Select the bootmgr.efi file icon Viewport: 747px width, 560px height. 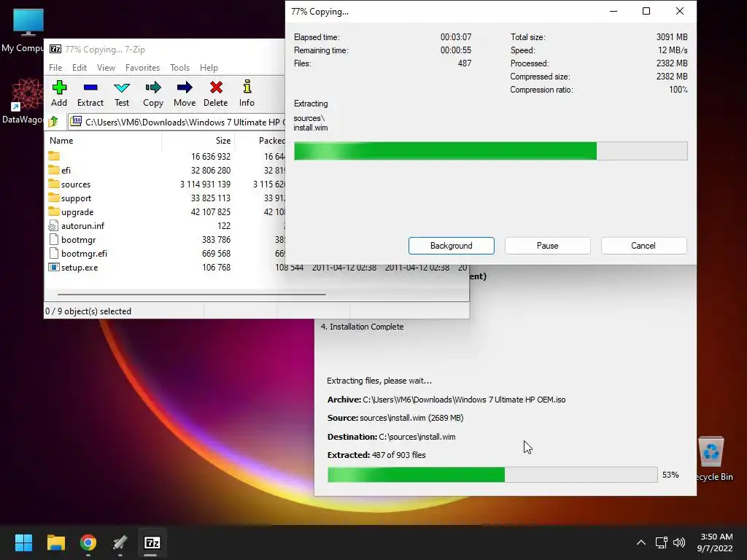click(53, 253)
